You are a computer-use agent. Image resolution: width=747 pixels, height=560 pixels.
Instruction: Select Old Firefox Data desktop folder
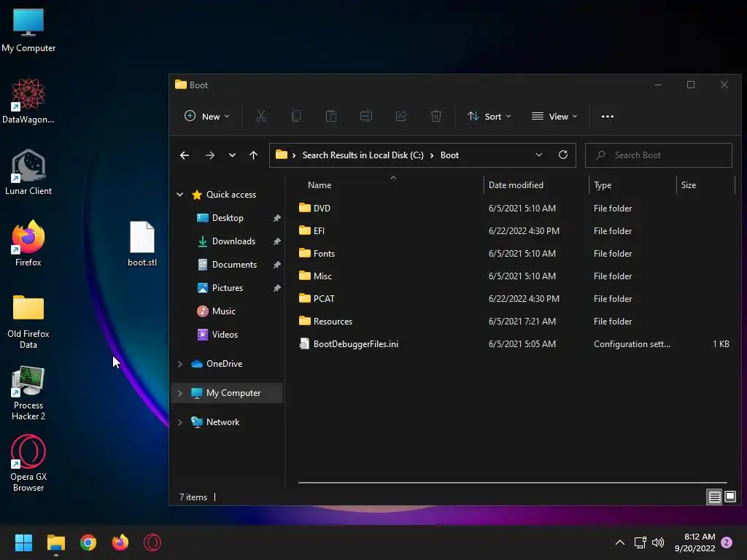(28, 322)
